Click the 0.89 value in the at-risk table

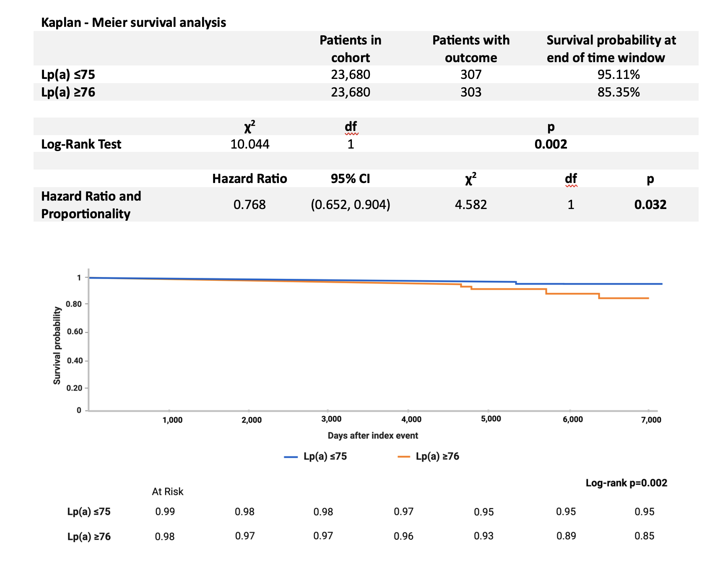click(566, 536)
